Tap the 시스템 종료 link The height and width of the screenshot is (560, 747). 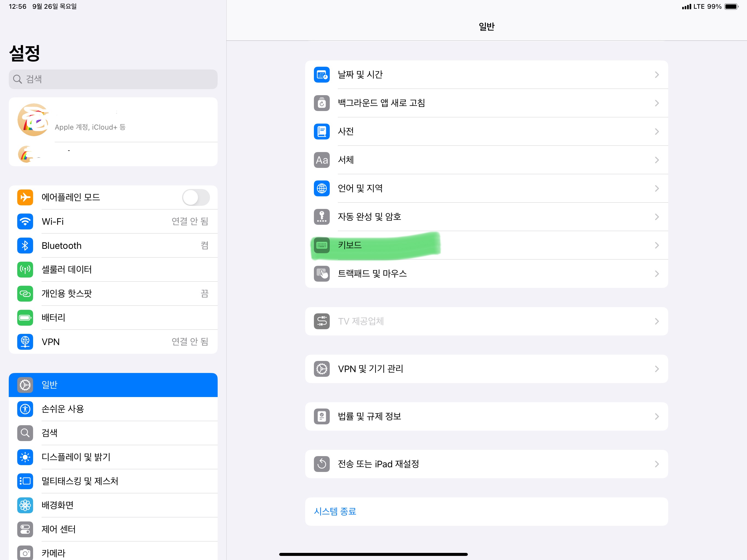click(x=335, y=511)
